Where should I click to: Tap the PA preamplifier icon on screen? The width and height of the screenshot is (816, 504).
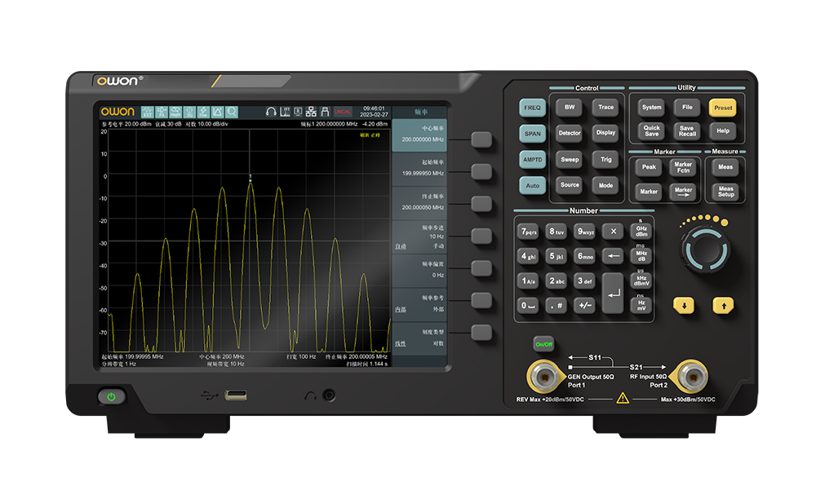coord(162,112)
